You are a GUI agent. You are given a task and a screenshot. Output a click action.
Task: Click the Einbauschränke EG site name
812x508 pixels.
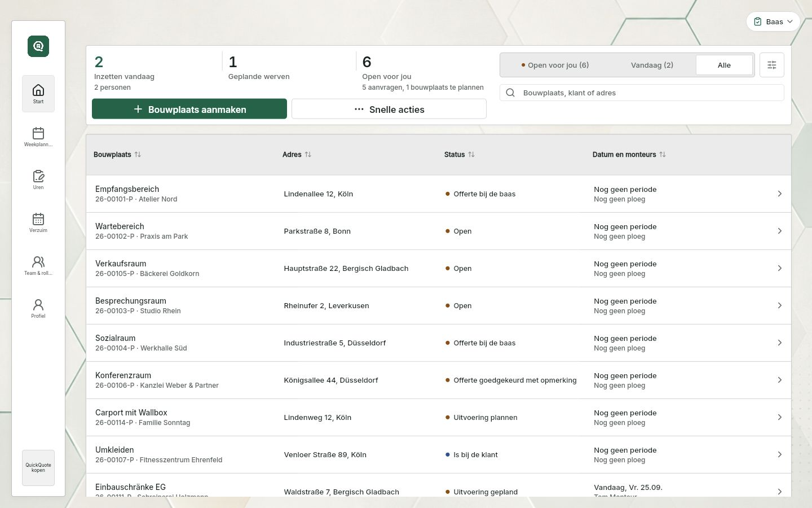[130, 487]
